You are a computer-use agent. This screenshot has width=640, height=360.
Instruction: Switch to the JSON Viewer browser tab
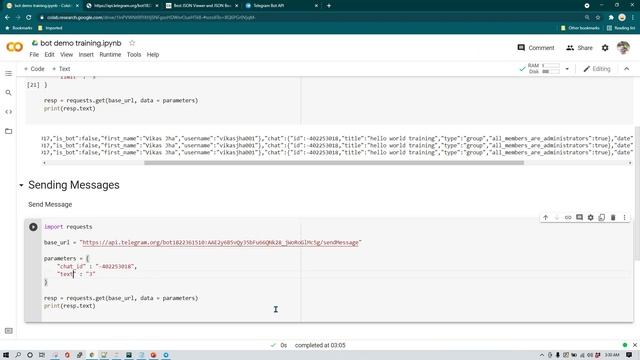tap(202, 6)
